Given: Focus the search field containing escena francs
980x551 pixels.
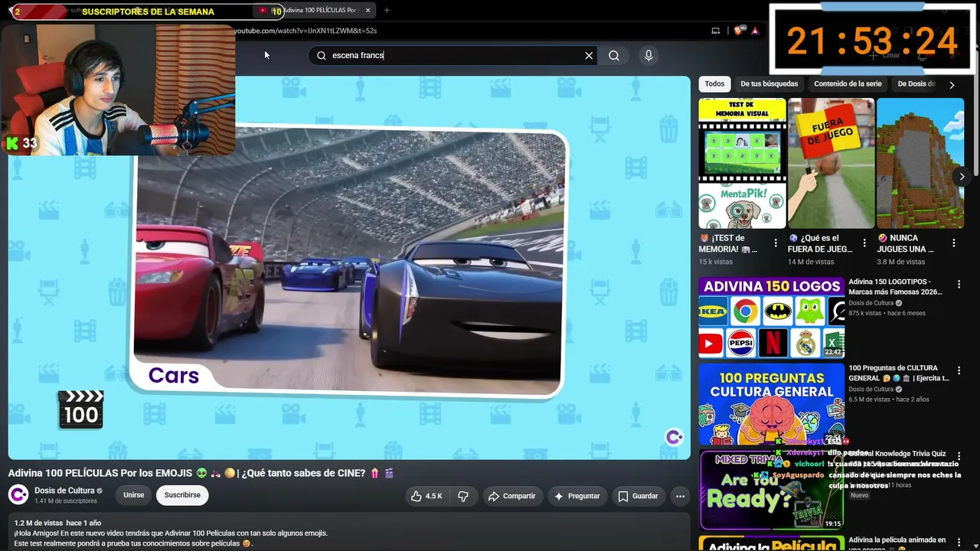Looking at the screenshot, I should click(452, 55).
